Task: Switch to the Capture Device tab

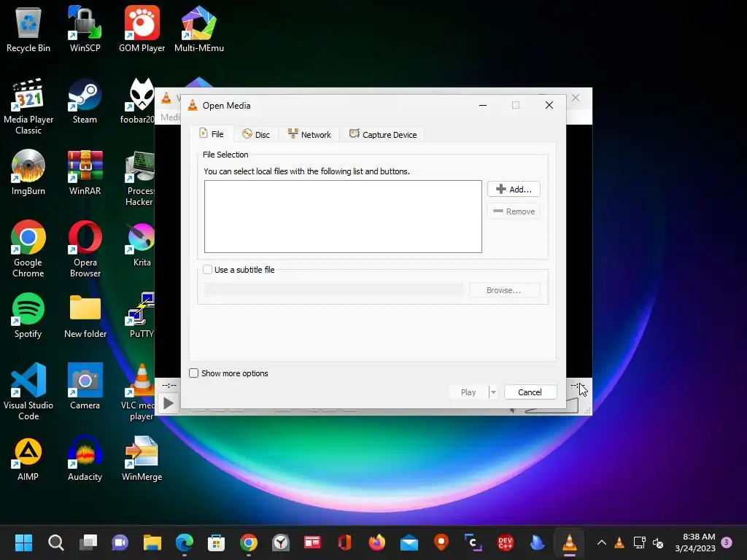Action: click(383, 134)
